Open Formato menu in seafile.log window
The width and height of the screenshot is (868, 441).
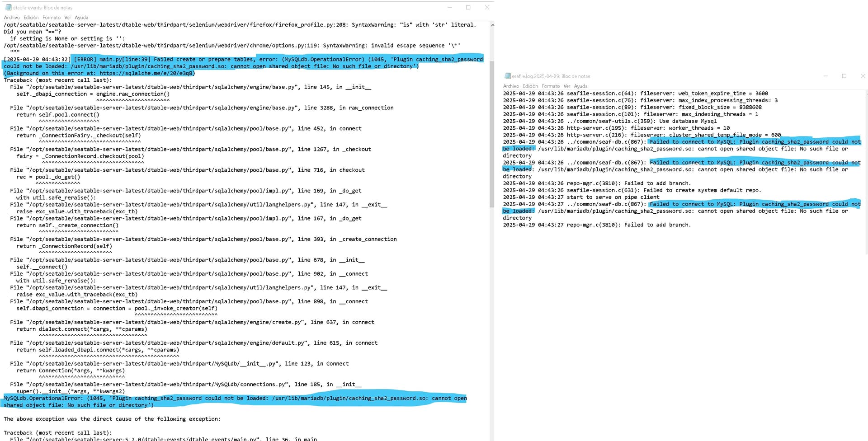point(551,86)
